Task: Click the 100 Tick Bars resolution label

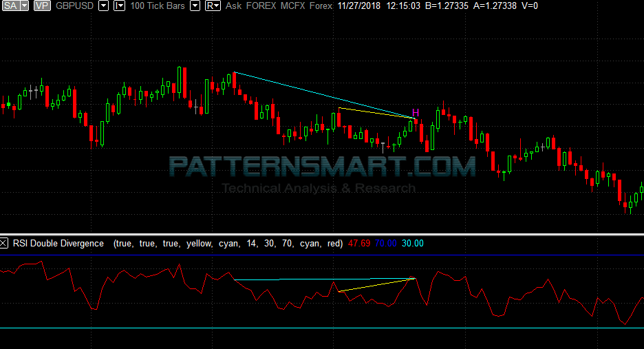Action: point(158,6)
